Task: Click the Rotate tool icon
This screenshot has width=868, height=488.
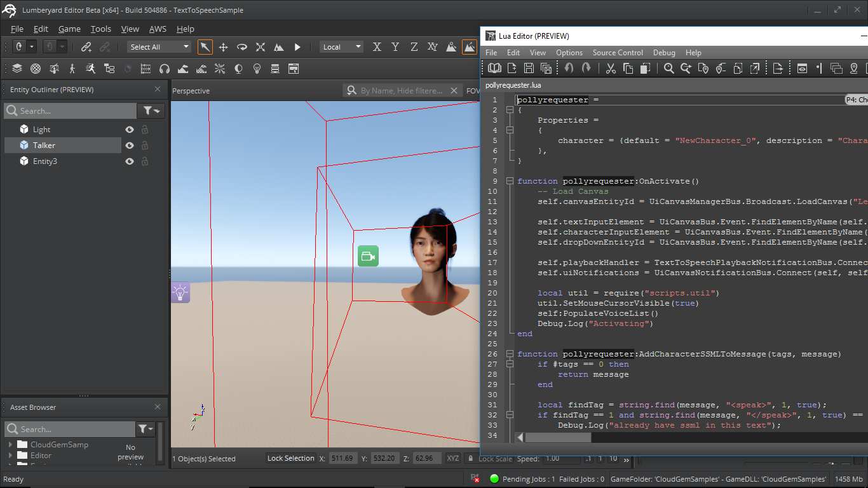Action: point(242,47)
